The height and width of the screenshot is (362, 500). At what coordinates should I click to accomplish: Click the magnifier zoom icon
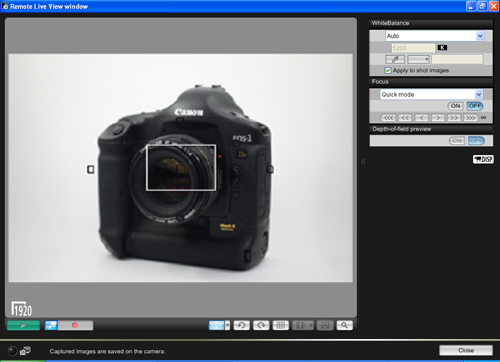click(344, 325)
